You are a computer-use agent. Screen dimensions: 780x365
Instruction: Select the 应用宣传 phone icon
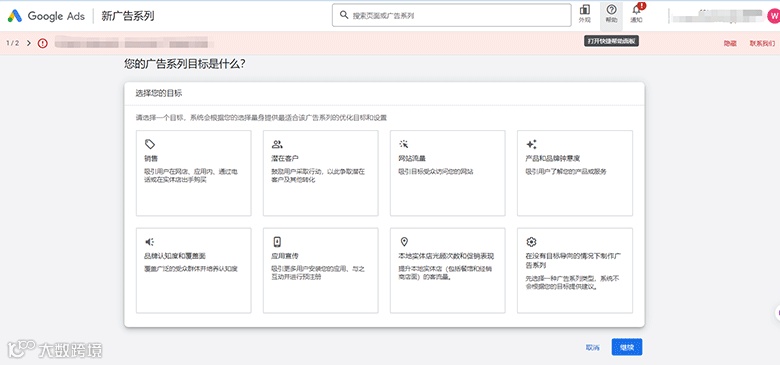click(x=277, y=242)
